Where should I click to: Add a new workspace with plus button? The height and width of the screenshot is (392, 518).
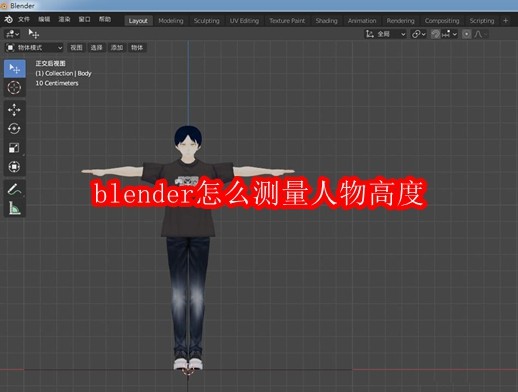[x=506, y=21]
